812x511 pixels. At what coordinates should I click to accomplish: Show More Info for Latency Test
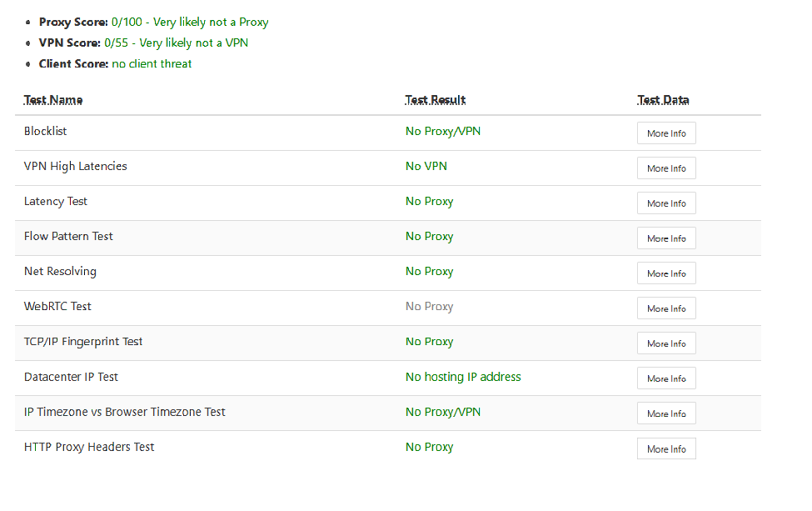click(666, 203)
